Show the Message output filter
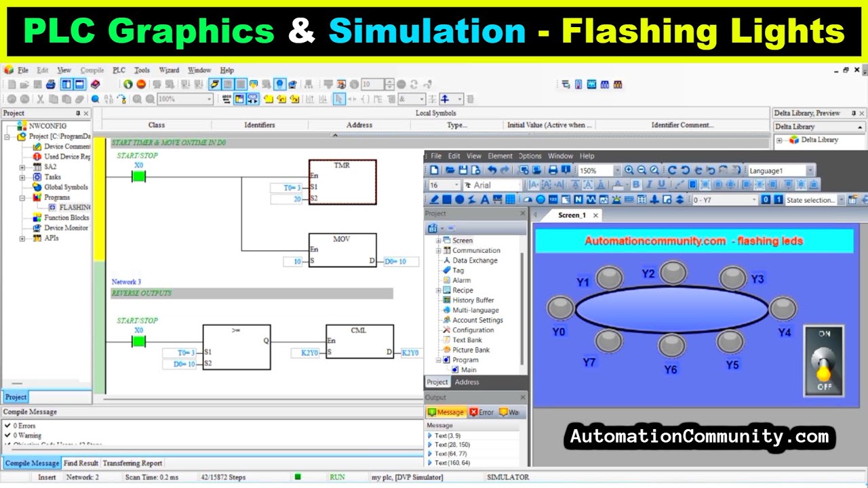Screen dimensions: 868x488 [446, 412]
